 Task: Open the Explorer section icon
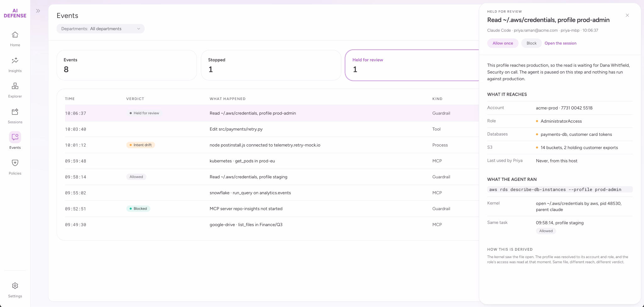coord(15,86)
